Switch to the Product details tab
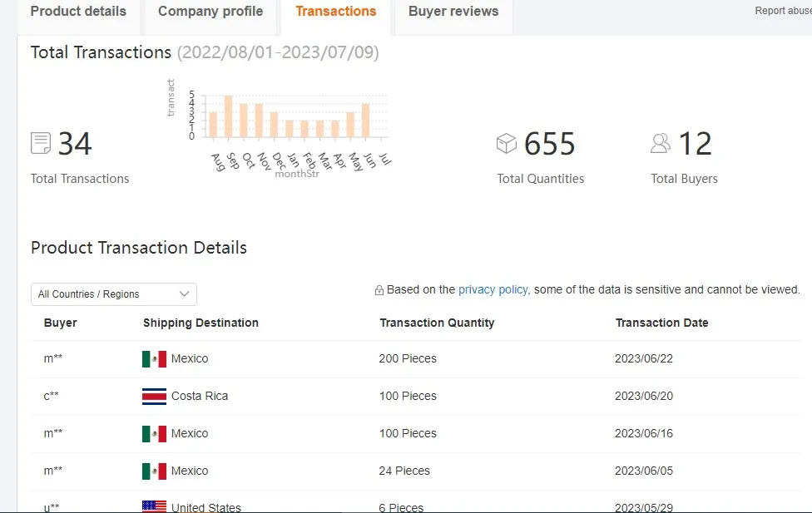Viewport: 812px width, 513px height. coord(78,12)
